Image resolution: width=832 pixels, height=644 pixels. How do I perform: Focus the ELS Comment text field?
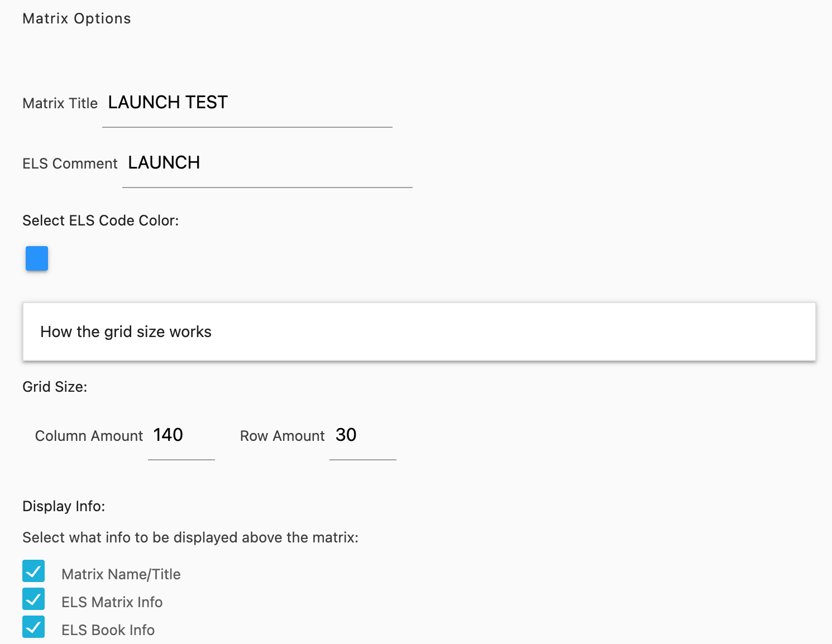click(x=267, y=163)
